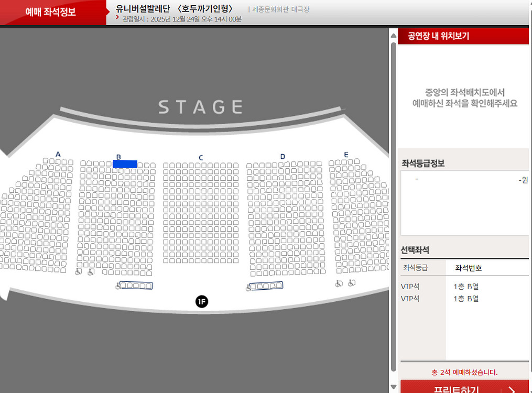532x393 pixels.
Task: Select section C label on seat map
Action: (201, 158)
